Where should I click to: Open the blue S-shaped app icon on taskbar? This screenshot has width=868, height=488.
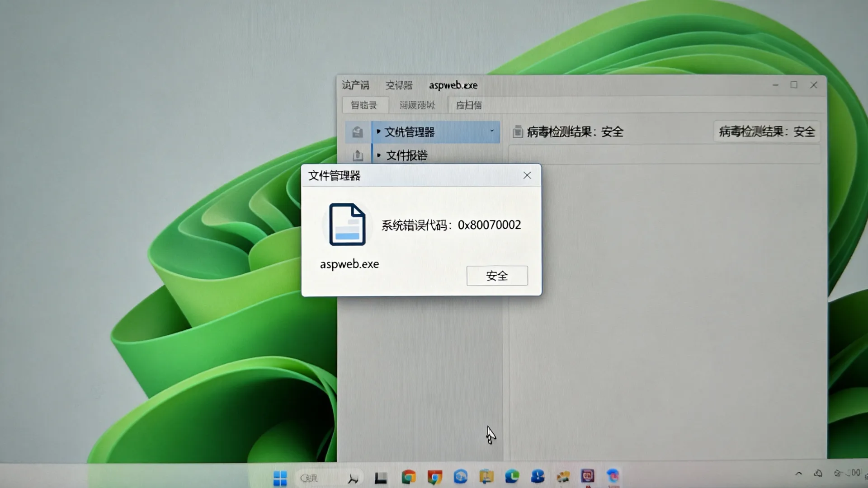[538, 476]
